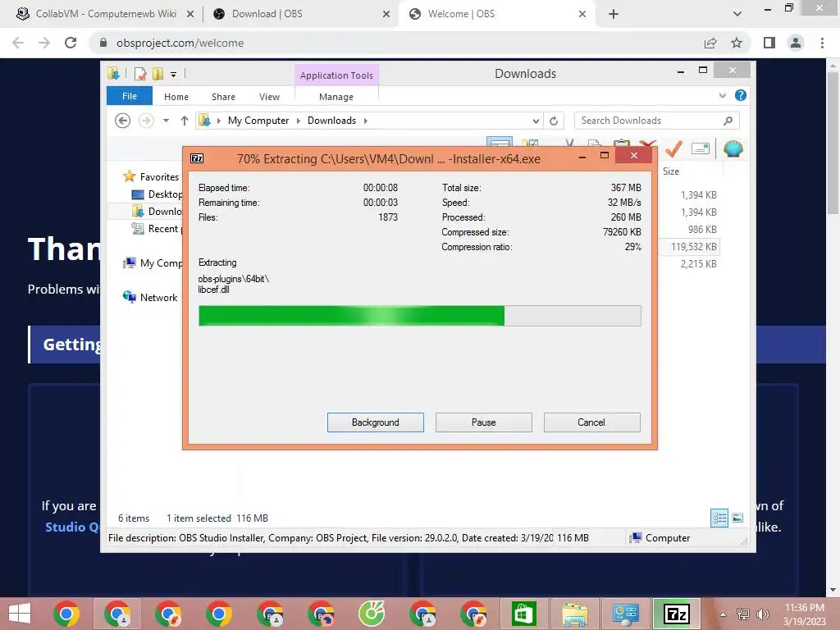Switch to large icons view in status bar
Screen dimensions: 840x630
pos(737,518)
